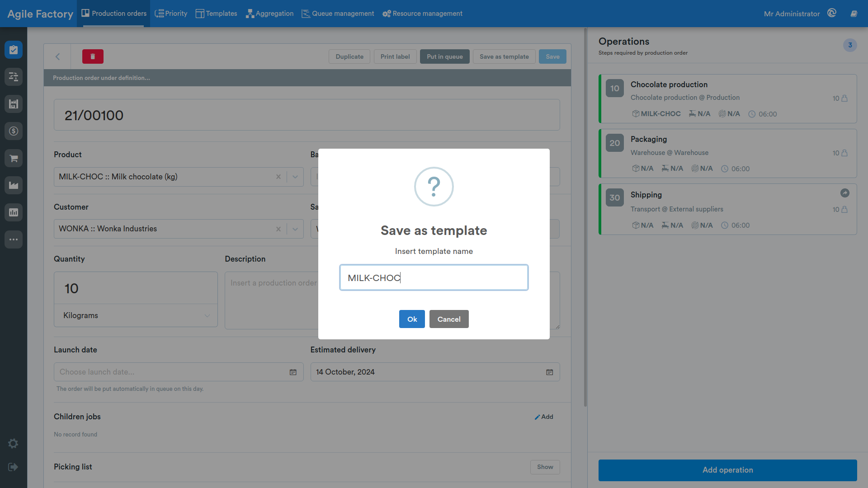868x488 pixels.
Task: Clear the MILK-CHOC product selection
Action: [x=278, y=177]
